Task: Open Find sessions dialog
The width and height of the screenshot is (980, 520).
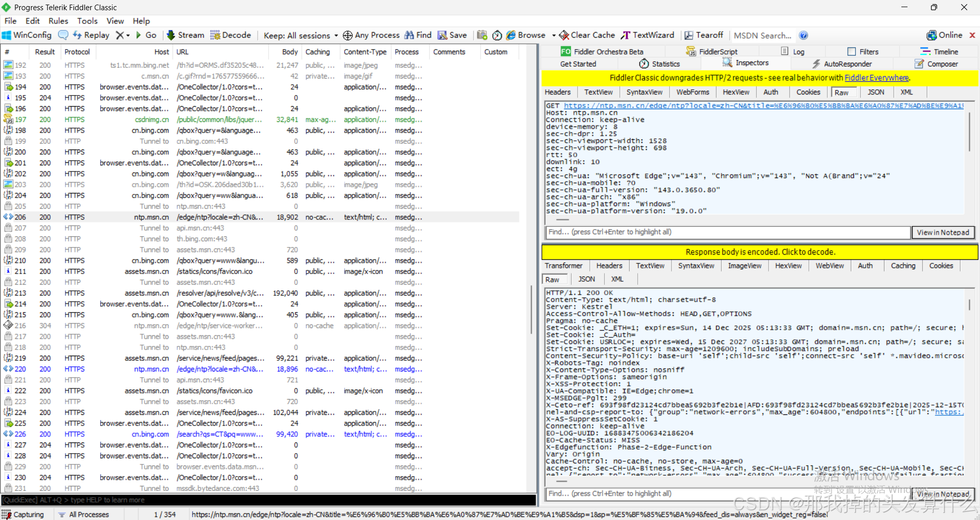Action: [x=418, y=35]
